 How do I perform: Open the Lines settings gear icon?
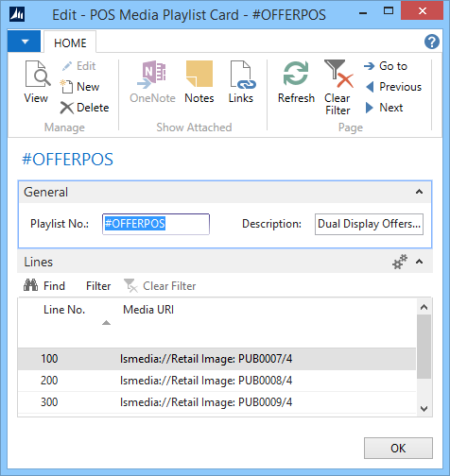(x=400, y=262)
